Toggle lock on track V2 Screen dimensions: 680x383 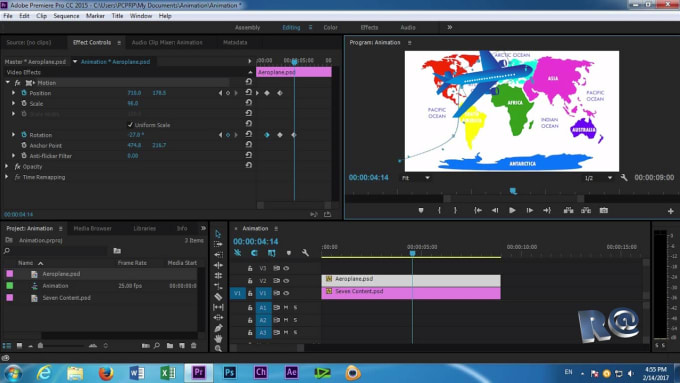click(250, 281)
